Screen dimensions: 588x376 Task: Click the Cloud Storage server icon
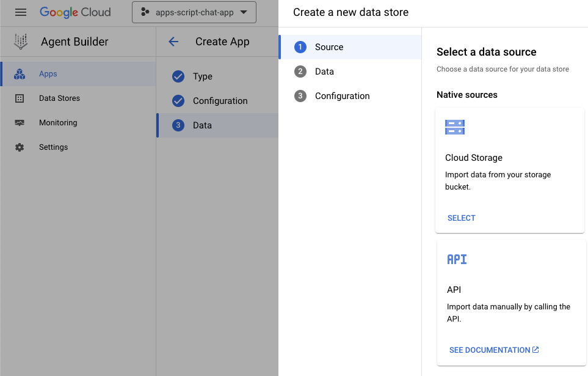[x=455, y=127]
